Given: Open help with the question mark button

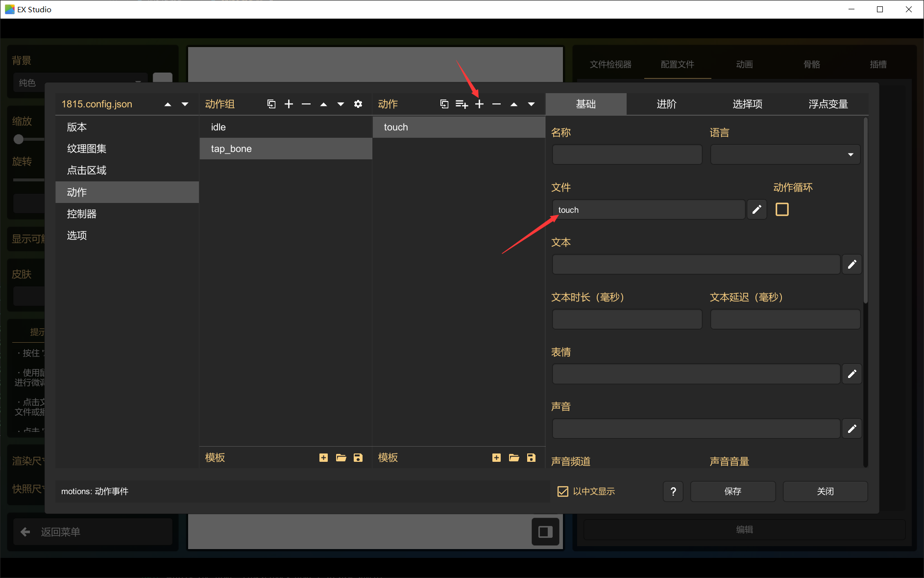Looking at the screenshot, I should pyautogui.click(x=673, y=491).
